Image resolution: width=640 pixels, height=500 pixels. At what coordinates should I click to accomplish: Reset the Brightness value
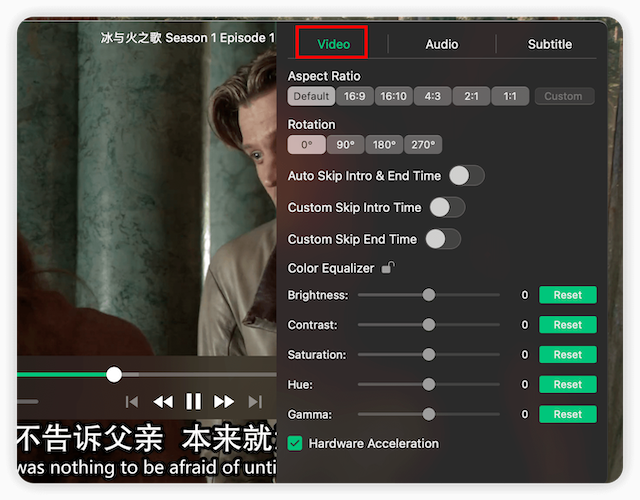tap(567, 295)
